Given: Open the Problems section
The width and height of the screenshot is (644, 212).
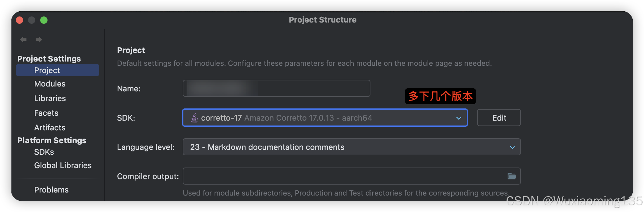Looking at the screenshot, I should [x=51, y=189].
